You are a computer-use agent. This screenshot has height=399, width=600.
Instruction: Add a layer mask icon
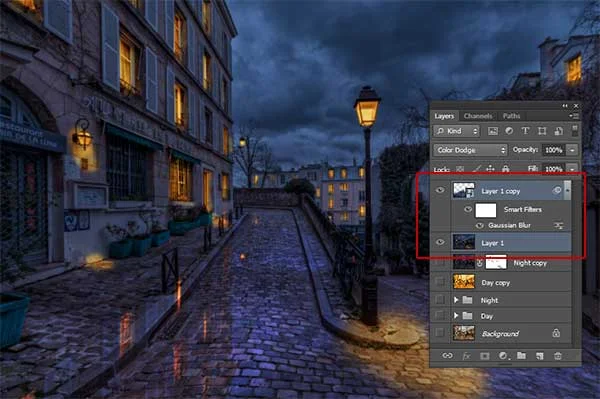click(x=484, y=356)
